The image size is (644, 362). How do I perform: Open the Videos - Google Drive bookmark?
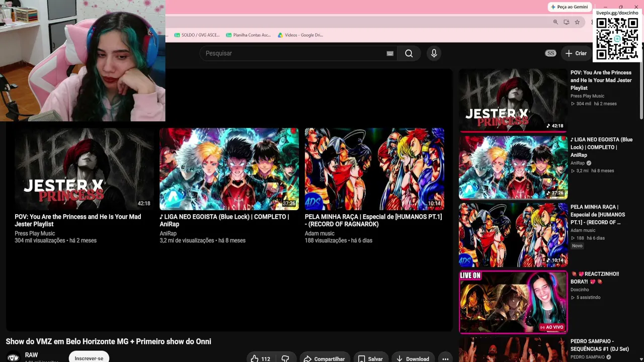300,35
